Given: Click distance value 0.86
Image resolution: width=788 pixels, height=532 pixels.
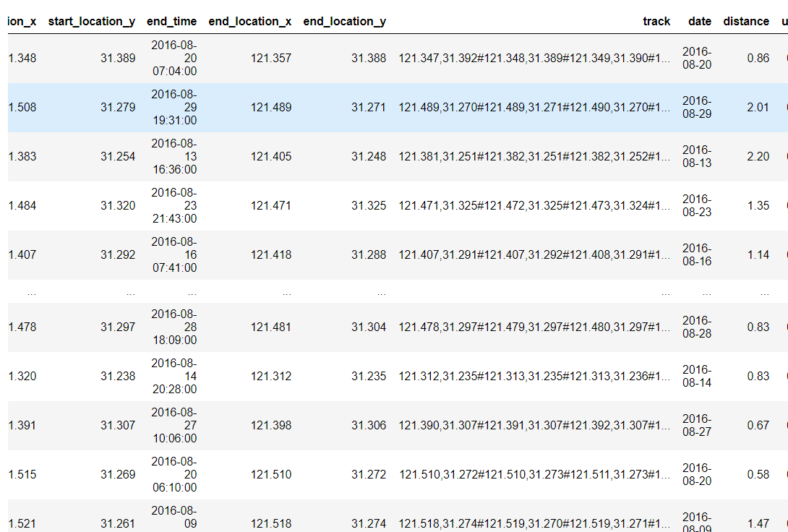Looking at the screenshot, I should pos(758,59).
